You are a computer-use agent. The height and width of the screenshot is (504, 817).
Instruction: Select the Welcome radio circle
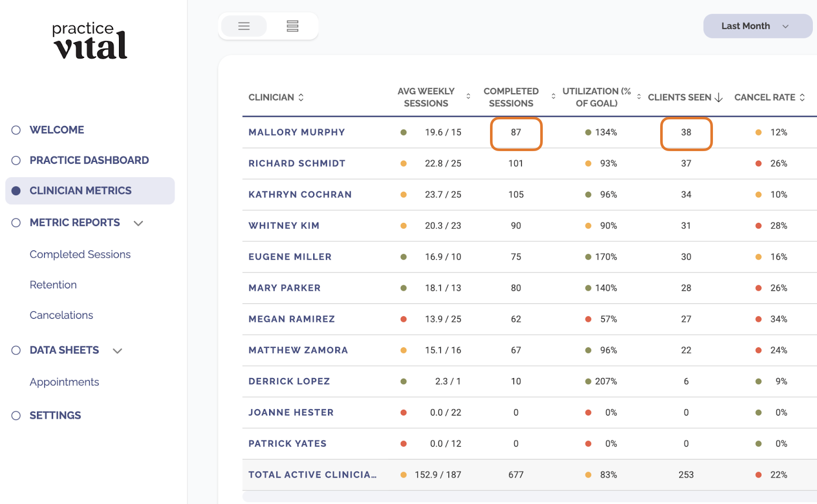(16, 130)
